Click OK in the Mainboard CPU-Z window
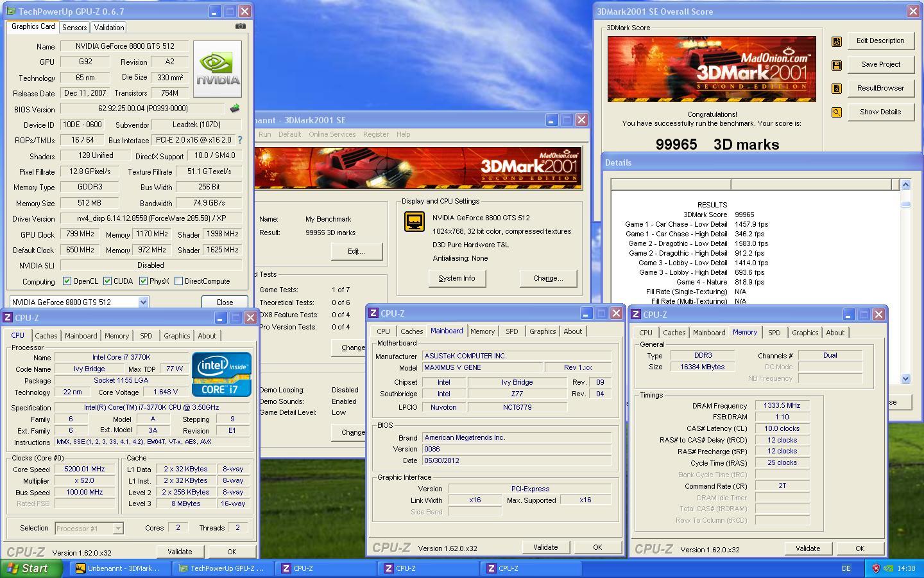The height and width of the screenshot is (578, 924). (597, 547)
